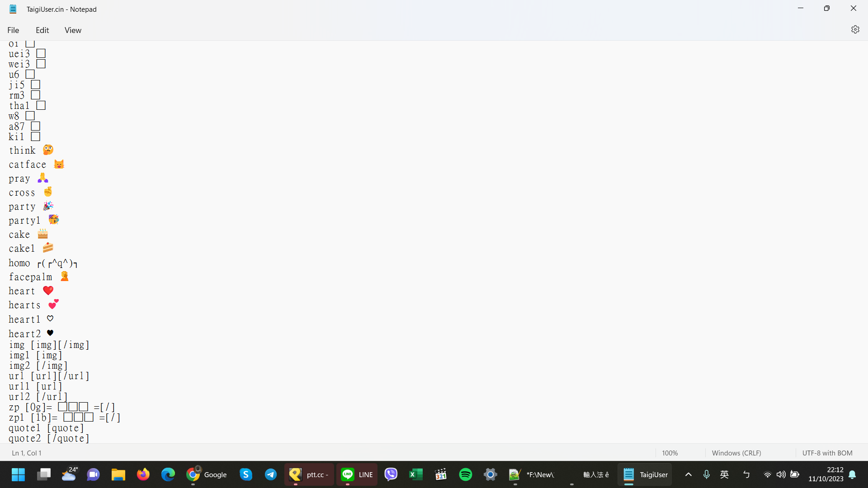The height and width of the screenshot is (488, 868).
Task: Open Media Player Classic clapperboard icon
Action: [x=441, y=474]
